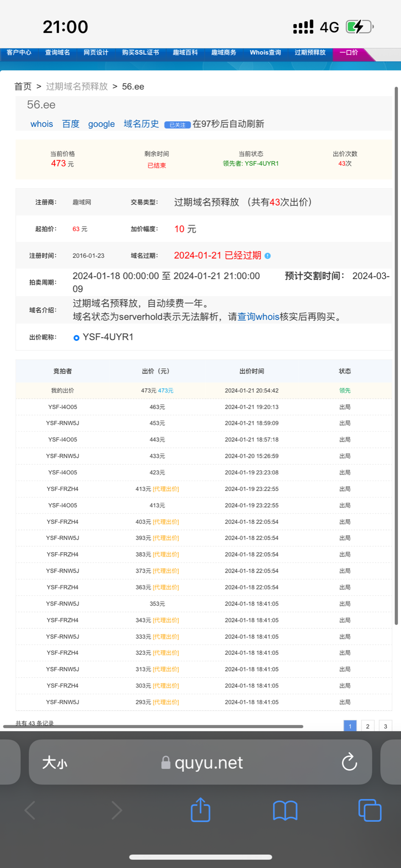This screenshot has height=868, width=401.
Task: Go back with the Safari back arrow
Action: click(x=30, y=810)
